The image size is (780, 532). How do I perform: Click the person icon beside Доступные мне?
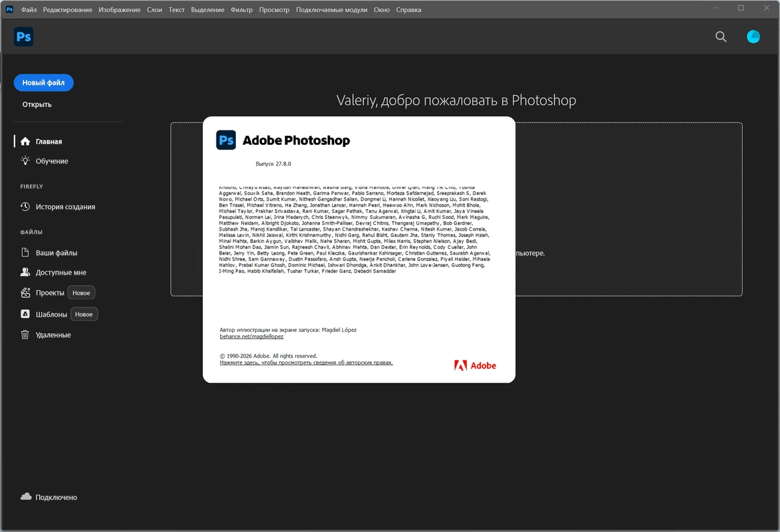pos(25,272)
